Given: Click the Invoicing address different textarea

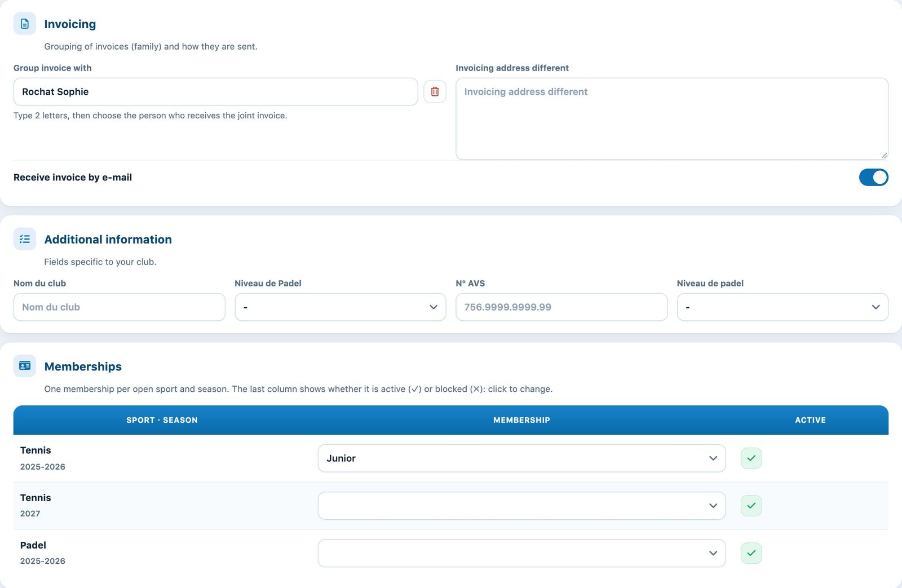Looking at the screenshot, I should click(672, 118).
